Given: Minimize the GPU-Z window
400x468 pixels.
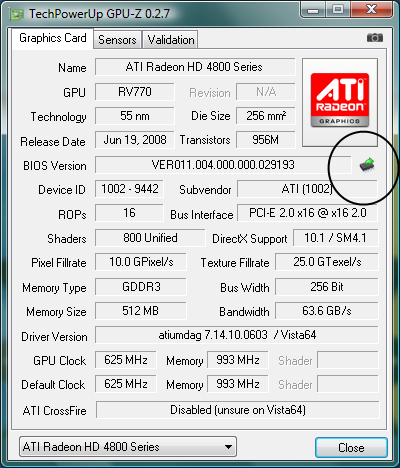Looking at the screenshot, I should coord(313,10).
